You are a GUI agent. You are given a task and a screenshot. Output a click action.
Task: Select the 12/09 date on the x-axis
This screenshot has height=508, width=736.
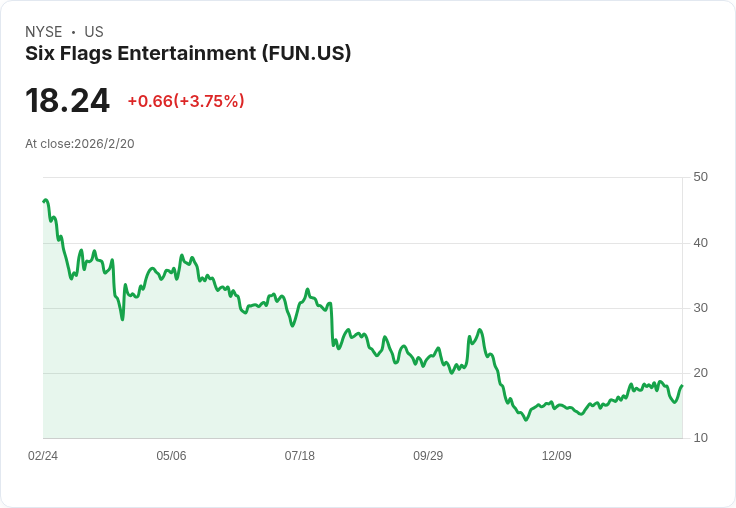point(556,456)
